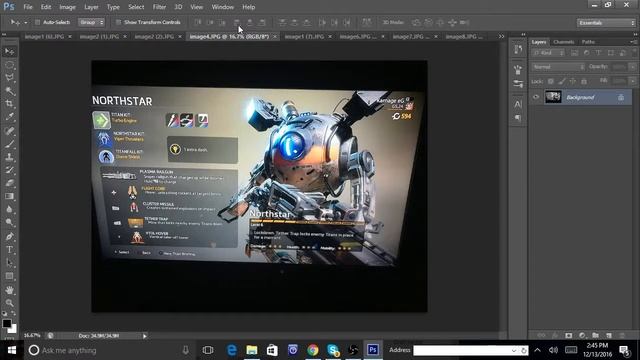
Task: Select the Gradient tool
Action: click(x=9, y=196)
